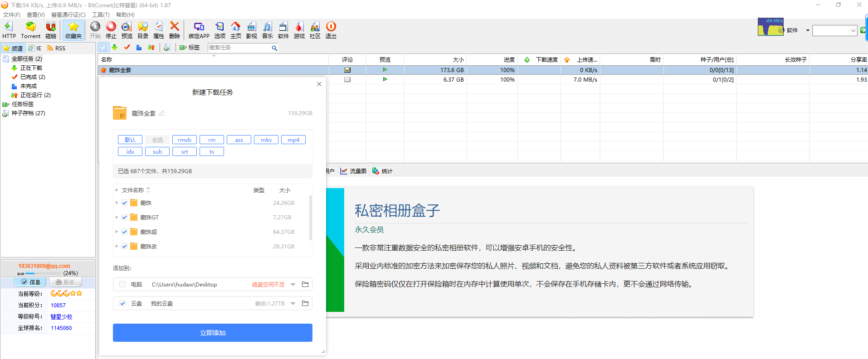Open 选项 options settings
Image resolution: width=868 pixels, height=359 pixels.
[220, 30]
